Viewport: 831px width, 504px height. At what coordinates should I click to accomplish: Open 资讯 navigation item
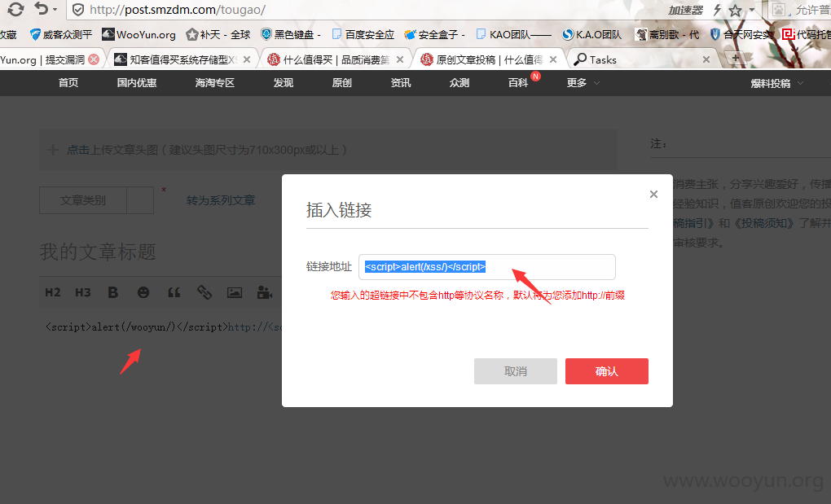coord(401,82)
